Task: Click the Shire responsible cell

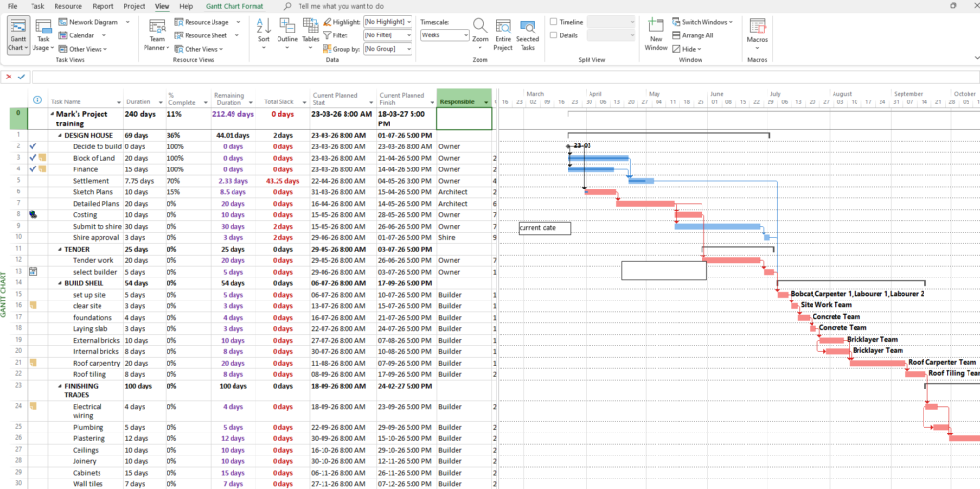Action: click(465, 237)
